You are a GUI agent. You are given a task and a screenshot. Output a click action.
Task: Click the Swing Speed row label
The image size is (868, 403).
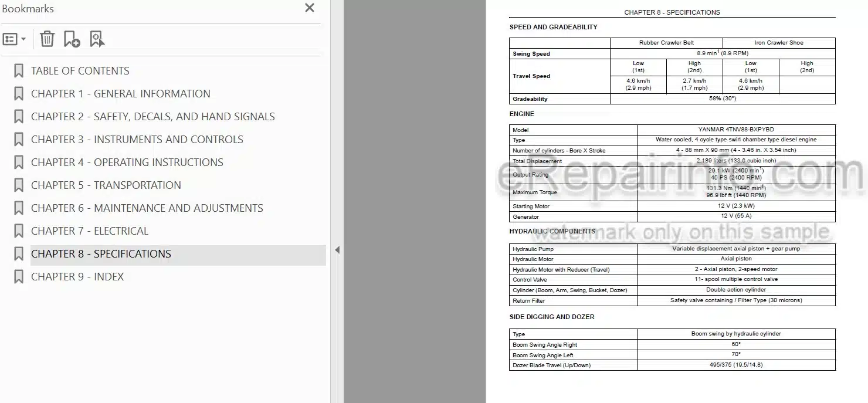(531, 54)
